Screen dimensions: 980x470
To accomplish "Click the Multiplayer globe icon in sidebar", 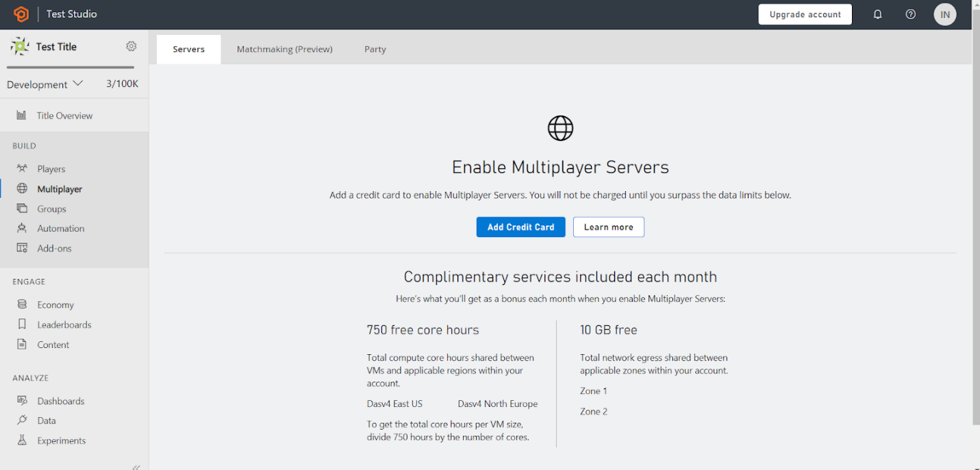I will click(x=22, y=188).
